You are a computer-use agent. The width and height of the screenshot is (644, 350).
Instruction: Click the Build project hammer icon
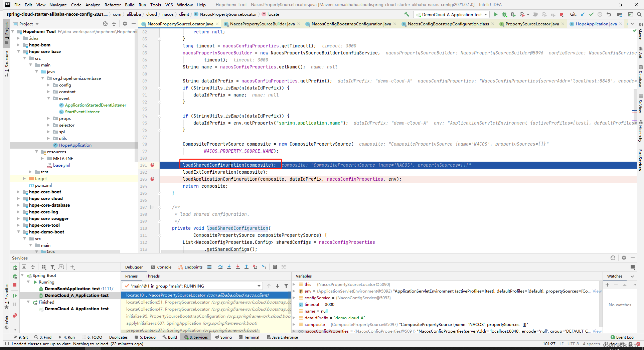tap(407, 14)
